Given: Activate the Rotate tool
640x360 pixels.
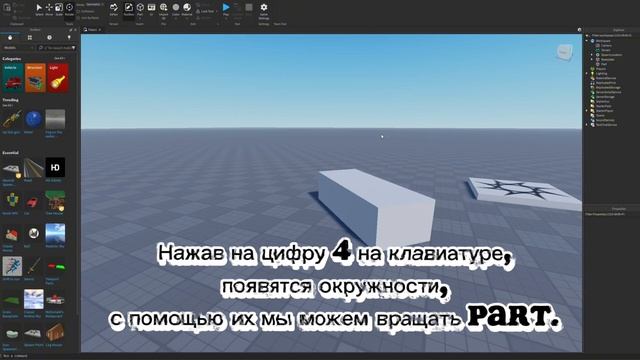Looking at the screenshot, I should pyautogui.click(x=69, y=9).
